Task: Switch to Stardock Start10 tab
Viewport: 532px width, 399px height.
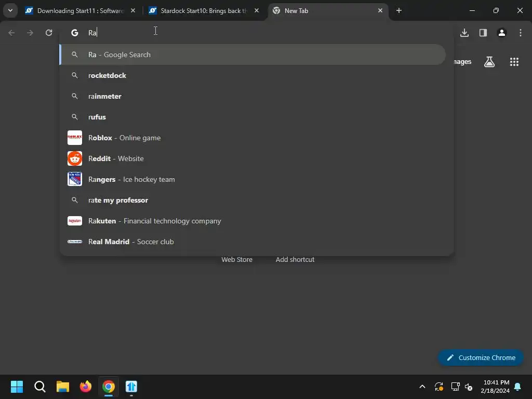Action: pos(203,10)
